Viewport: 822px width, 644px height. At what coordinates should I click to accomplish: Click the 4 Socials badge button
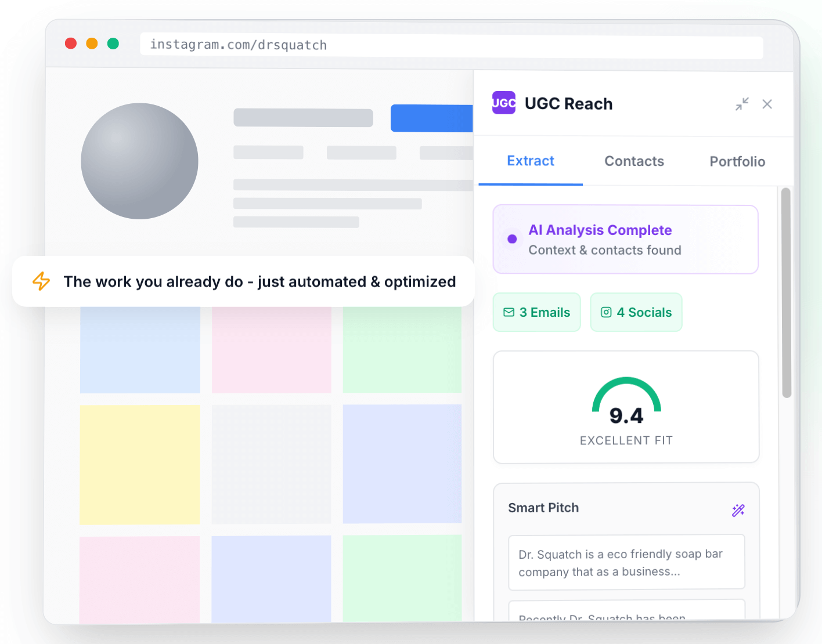pyautogui.click(x=636, y=312)
